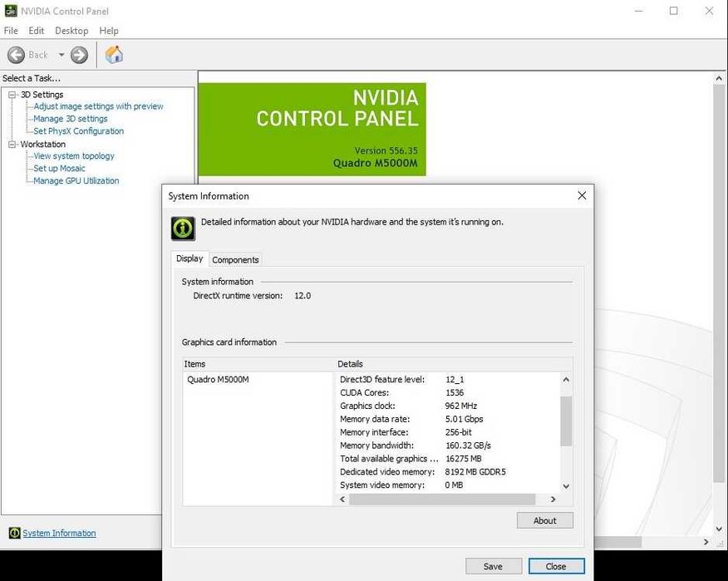This screenshot has height=581, width=728.
Task: Click the details horizontal scrollbar thumb
Action: coord(442,500)
